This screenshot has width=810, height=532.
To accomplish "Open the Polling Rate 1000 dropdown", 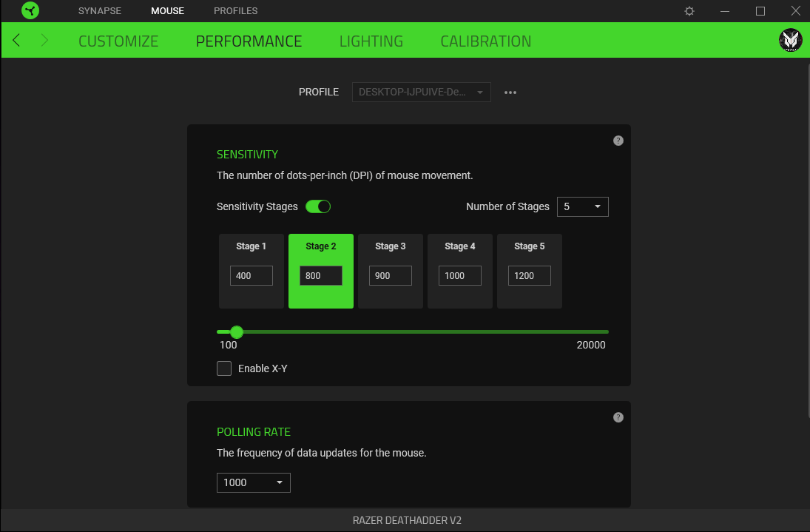I will 253,482.
